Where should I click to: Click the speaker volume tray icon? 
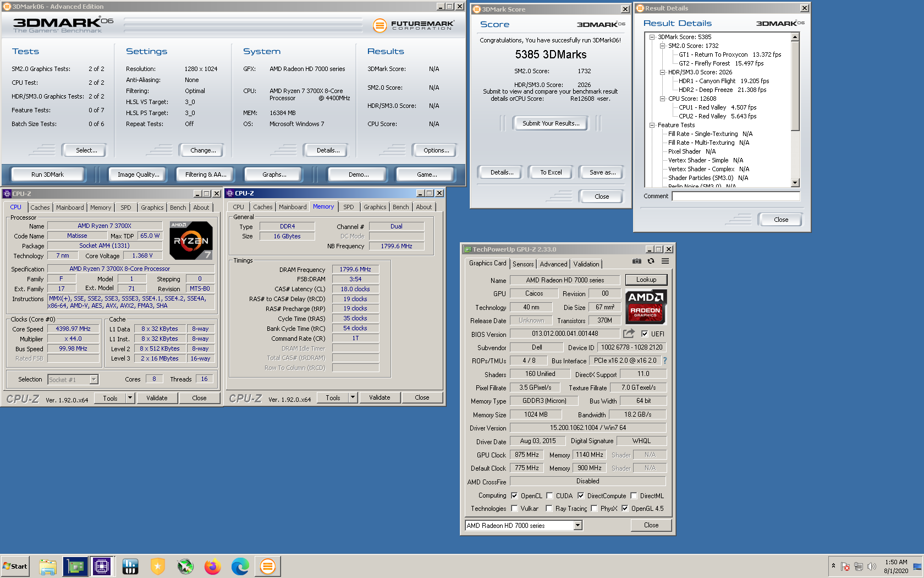[872, 566]
